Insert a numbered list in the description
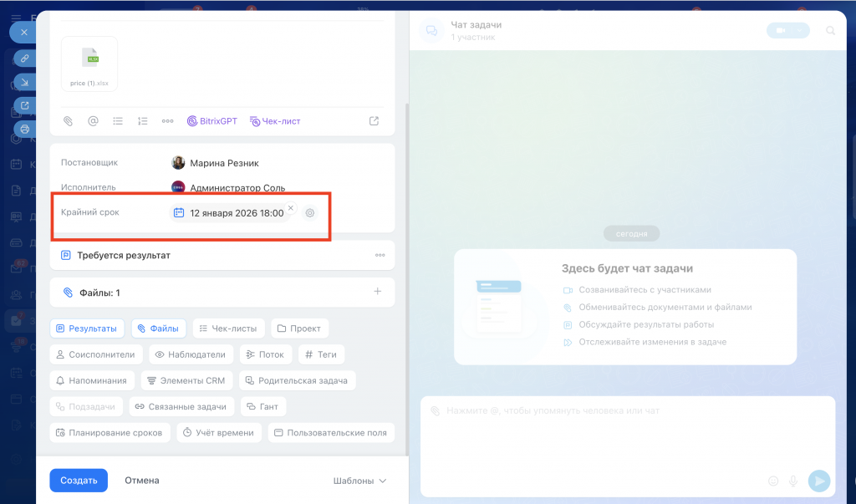856x504 pixels. point(143,121)
